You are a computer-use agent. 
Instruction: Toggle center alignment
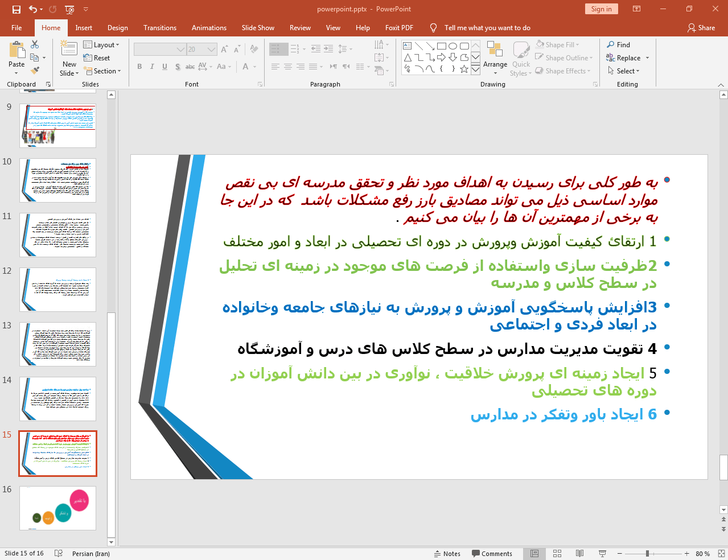[288, 67]
